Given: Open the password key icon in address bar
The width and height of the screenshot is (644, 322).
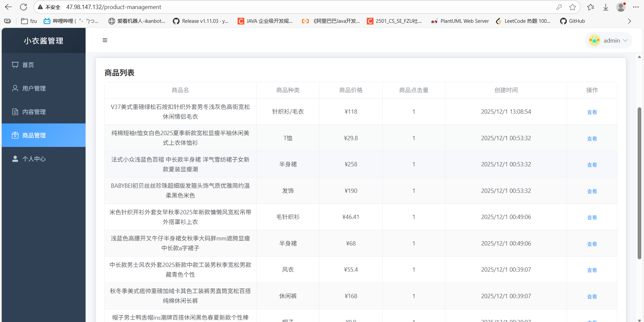Looking at the screenshot, I should (559, 7).
